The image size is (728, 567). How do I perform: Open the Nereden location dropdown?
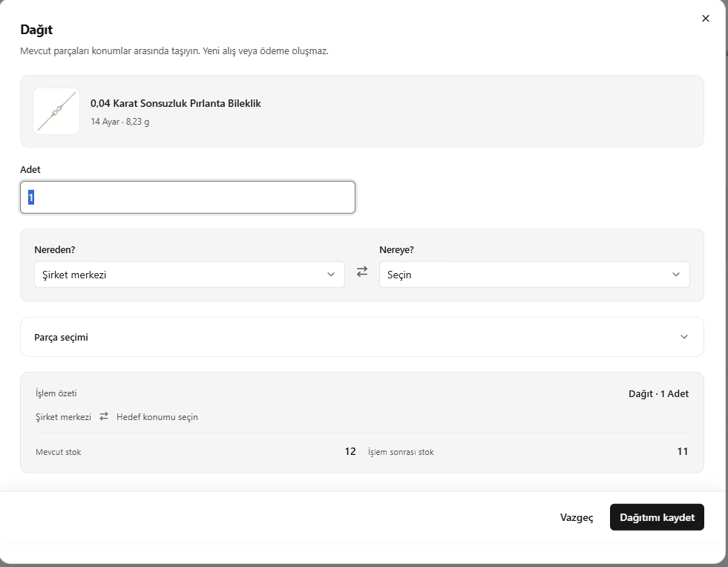point(189,275)
